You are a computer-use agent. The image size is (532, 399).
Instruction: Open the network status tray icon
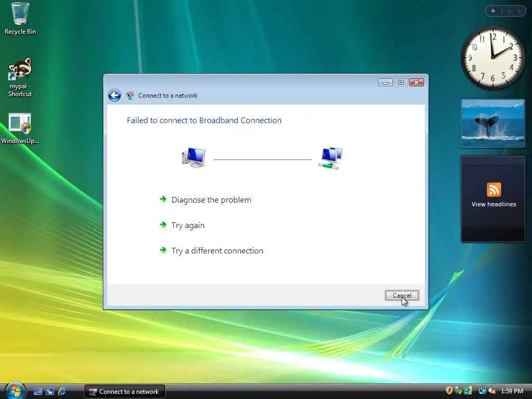tap(482, 391)
